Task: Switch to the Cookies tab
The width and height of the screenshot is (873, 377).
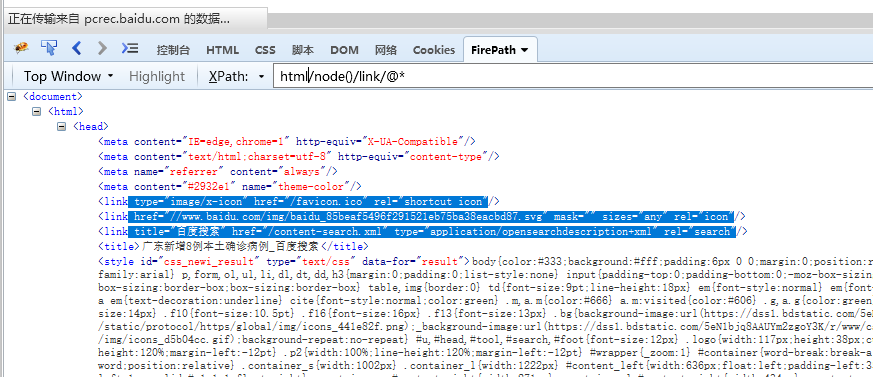Action: [x=433, y=50]
